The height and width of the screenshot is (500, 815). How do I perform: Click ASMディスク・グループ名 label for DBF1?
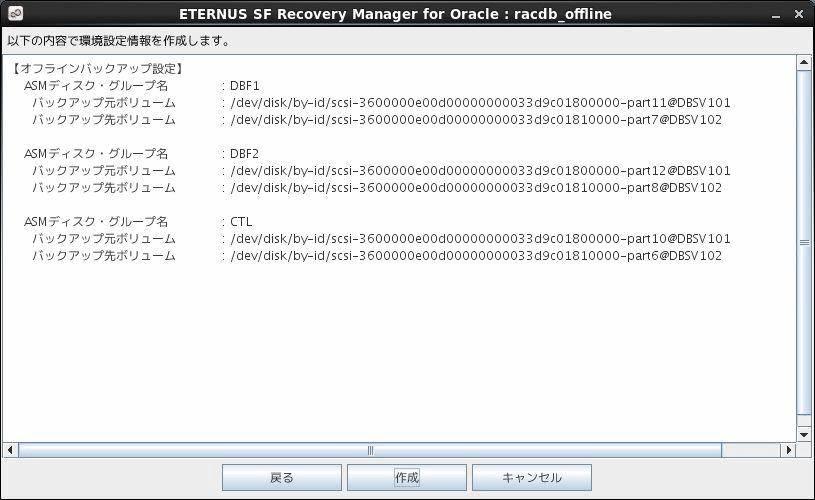pos(96,86)
